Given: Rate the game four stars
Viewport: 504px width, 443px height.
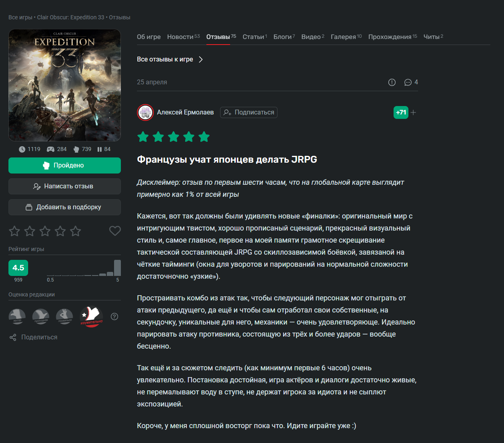Looking at the screenshot, I should (x=60, y=231).
